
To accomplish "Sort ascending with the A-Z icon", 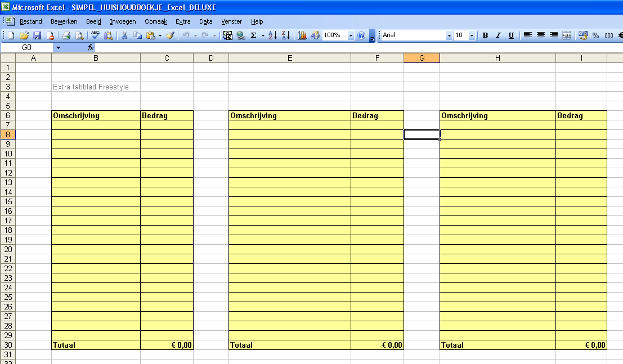I will click(x=272, y=35).
